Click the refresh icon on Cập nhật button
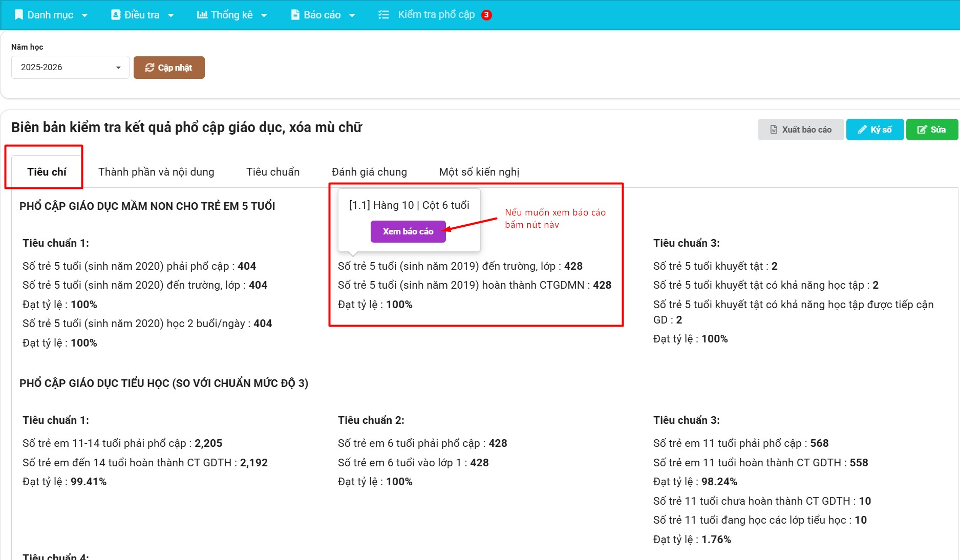Viewport: 960px width, 560px height. click(x=150, y=68)
